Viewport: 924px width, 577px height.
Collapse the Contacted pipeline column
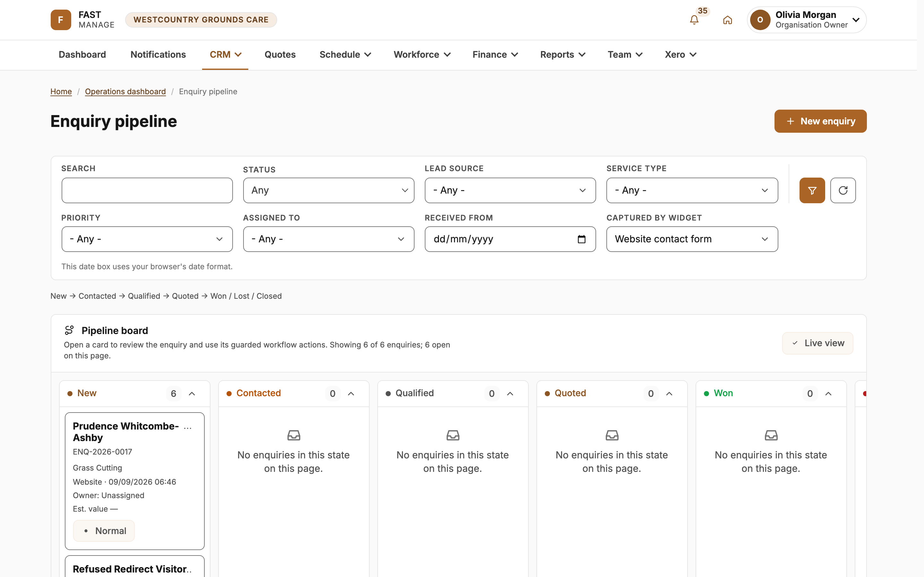[351, 393]
